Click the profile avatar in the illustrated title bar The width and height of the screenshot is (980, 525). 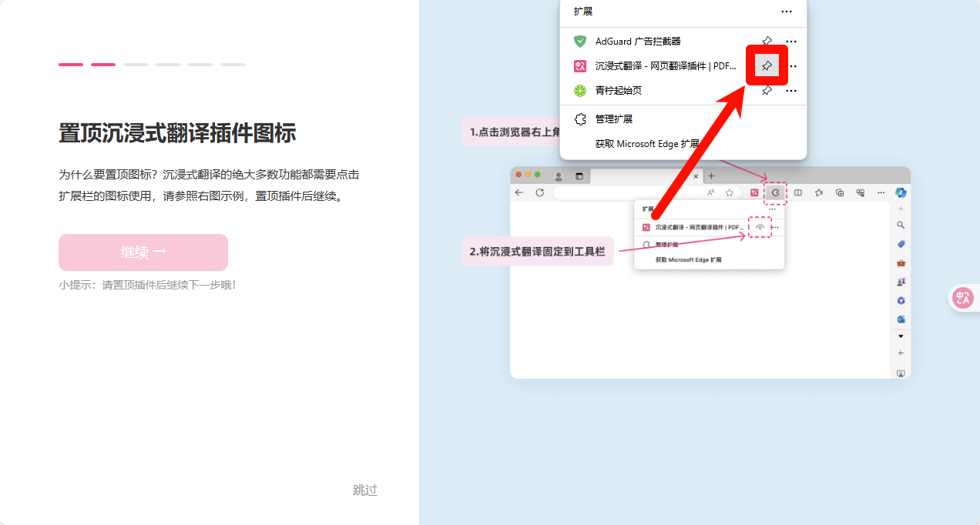click(x=559, y=176)
